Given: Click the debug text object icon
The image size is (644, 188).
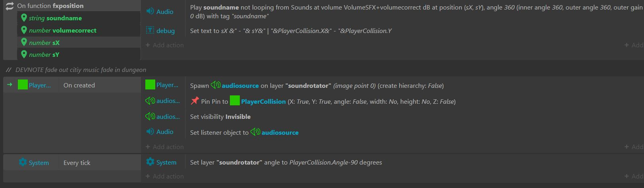Looking at the screenshot, I should [x=150, y=31].
